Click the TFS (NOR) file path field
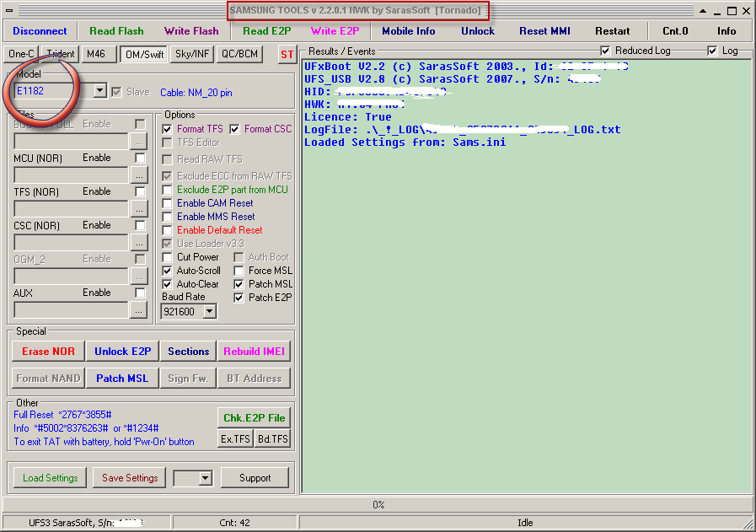Viewport: 756px width, 532px height. [72, 209]
